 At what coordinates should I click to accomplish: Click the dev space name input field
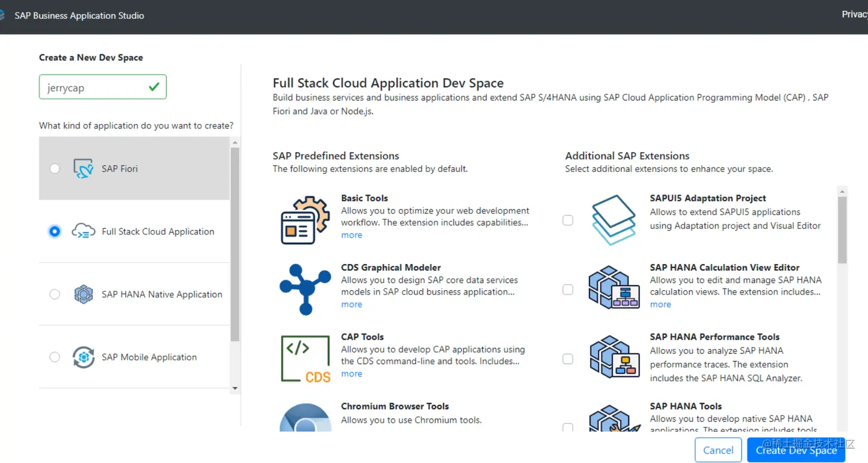tap(103, 87)
